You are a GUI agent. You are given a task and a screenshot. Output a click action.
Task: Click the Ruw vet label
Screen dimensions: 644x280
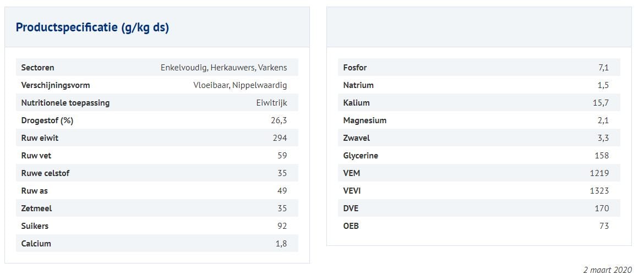(x=36, y=156)
